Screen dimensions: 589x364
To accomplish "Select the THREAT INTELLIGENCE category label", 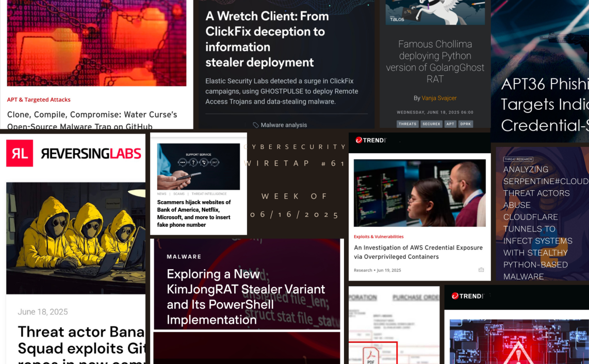I will pyautogui.click(x=209, y=194).
